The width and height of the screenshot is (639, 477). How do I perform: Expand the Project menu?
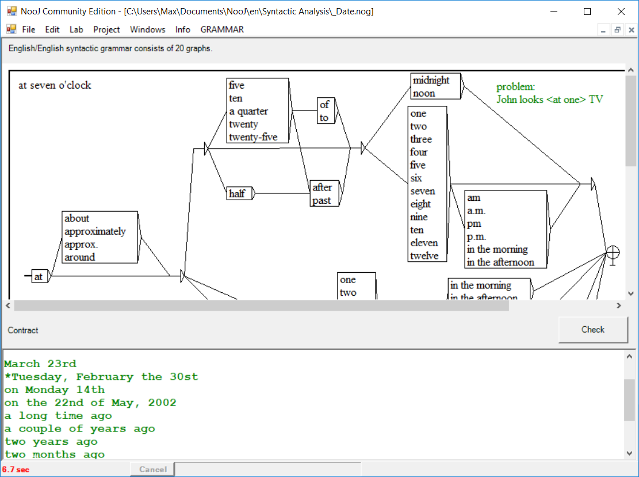(x=106, y=30)
